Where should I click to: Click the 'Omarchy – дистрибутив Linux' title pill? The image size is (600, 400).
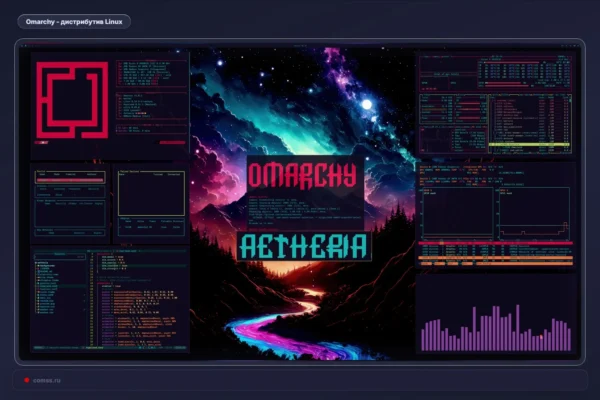pyautogui.click(x=74, y=22)
